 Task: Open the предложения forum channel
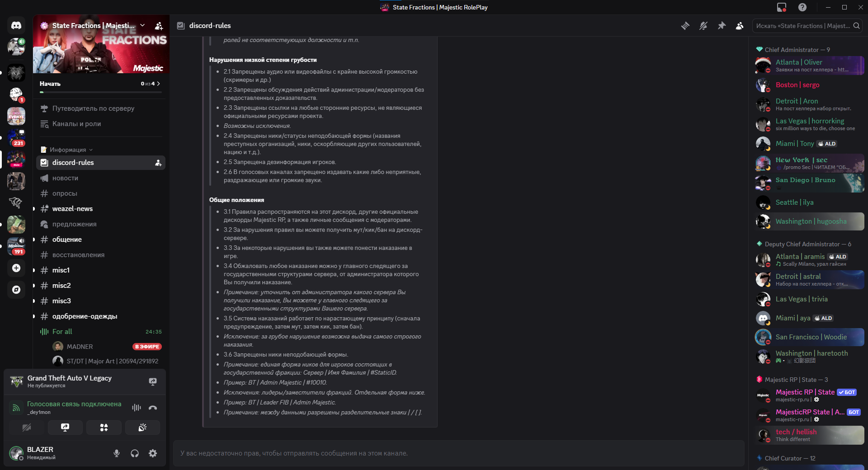tap(101, 224)
